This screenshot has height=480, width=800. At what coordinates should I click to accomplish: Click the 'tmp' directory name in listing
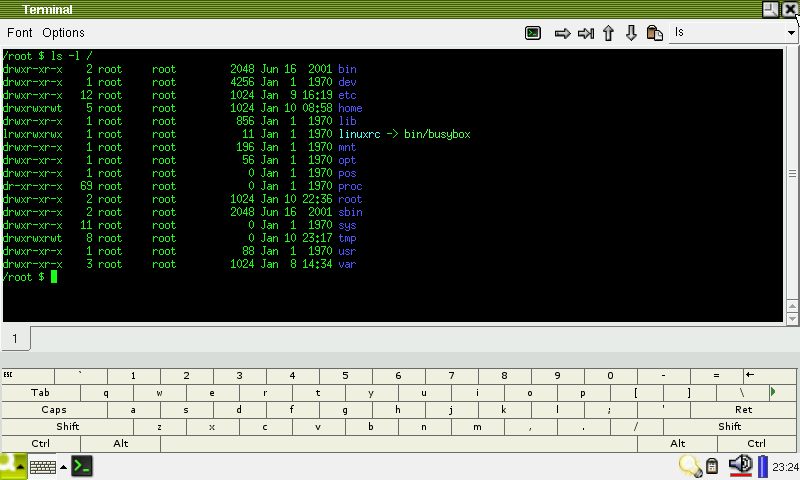347,238
